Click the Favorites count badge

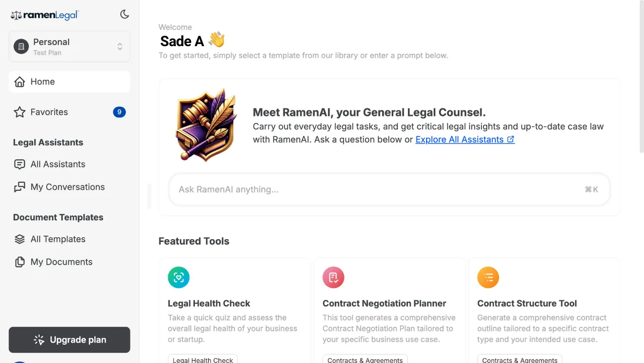coord(119,112)
